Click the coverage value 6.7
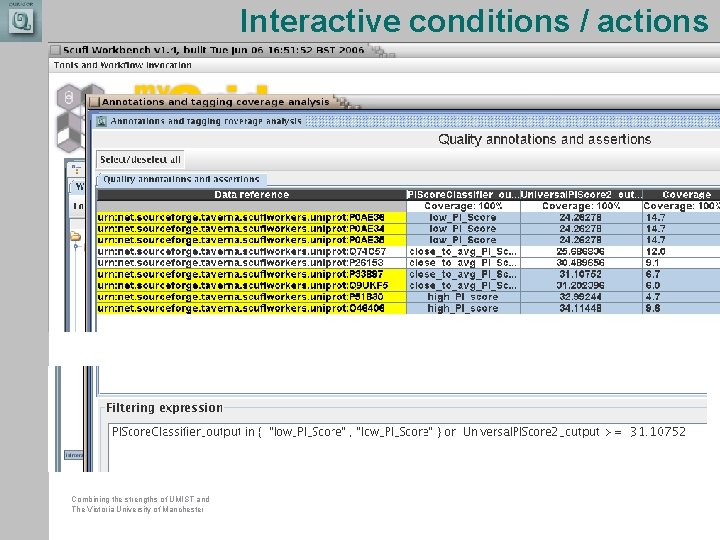The height and width of the screenshot is (540, 720). point(652,274)
